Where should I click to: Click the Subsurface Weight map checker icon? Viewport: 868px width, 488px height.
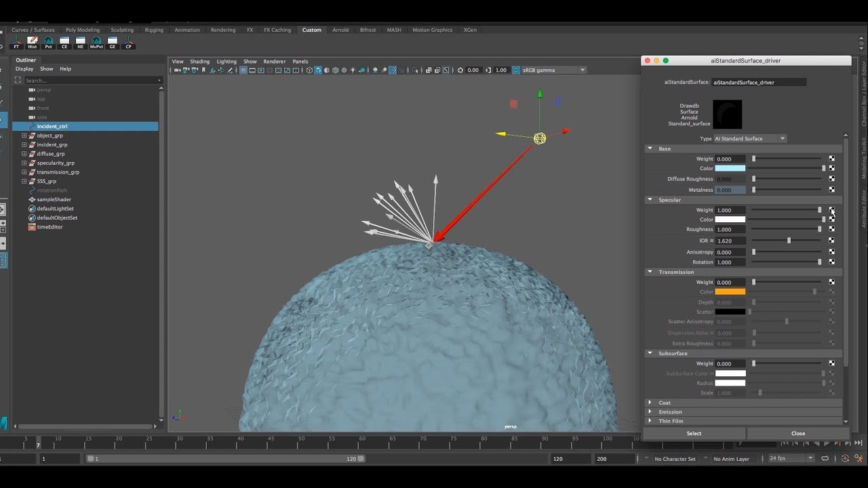pos(831,363)
